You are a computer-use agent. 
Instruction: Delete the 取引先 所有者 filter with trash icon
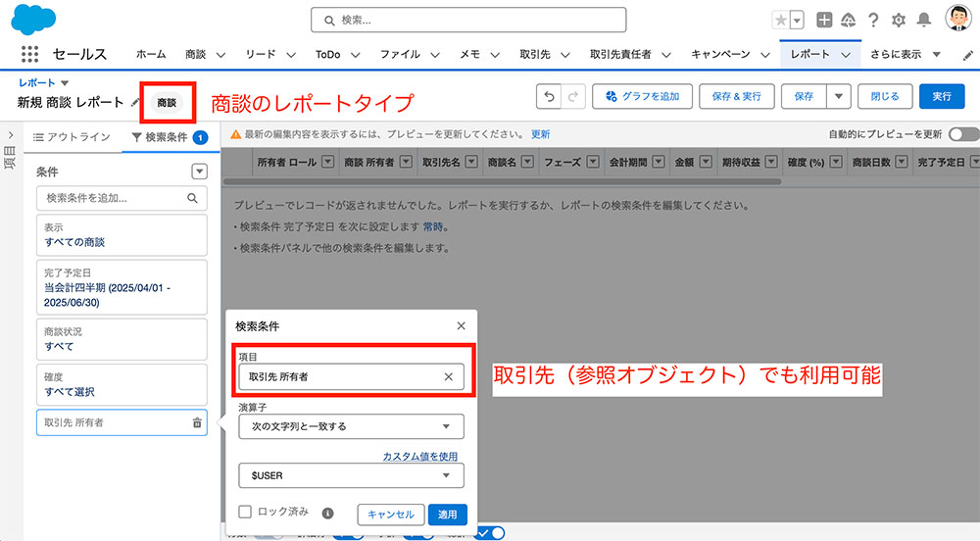pyautogui.click(x=197, y=423)
